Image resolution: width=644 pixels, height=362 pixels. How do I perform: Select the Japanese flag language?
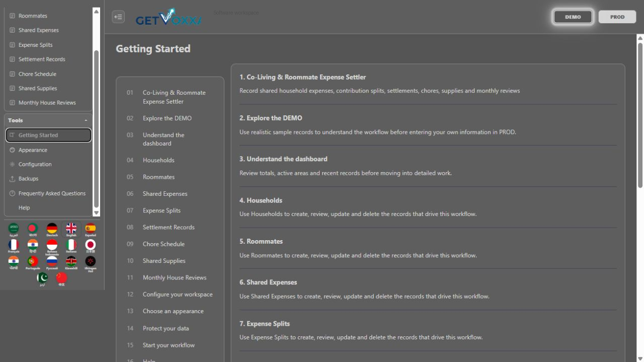coord(91,246)
